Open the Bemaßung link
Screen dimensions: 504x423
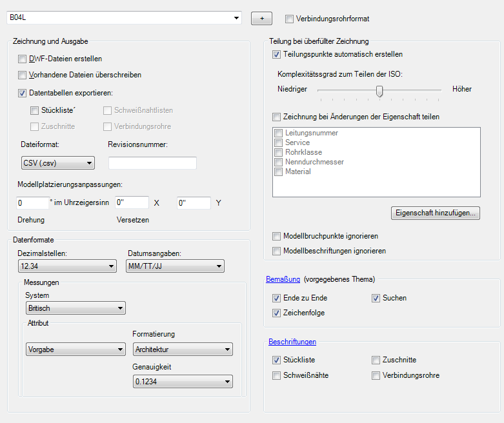(283, 279)
